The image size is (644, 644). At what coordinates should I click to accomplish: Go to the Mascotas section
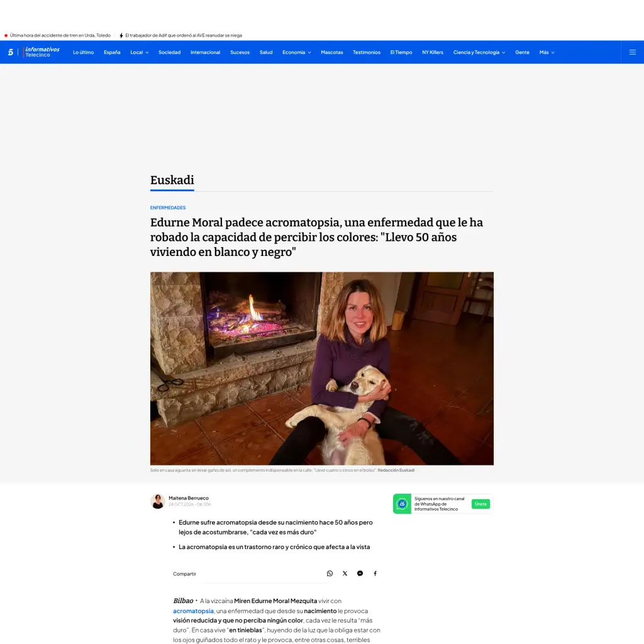tap(331, 52)
